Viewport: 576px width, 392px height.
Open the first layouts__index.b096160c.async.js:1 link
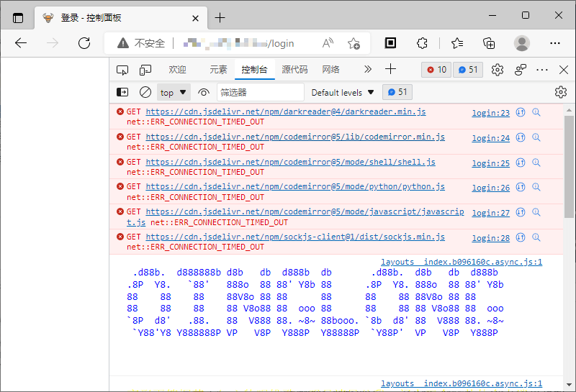[462, 262]
